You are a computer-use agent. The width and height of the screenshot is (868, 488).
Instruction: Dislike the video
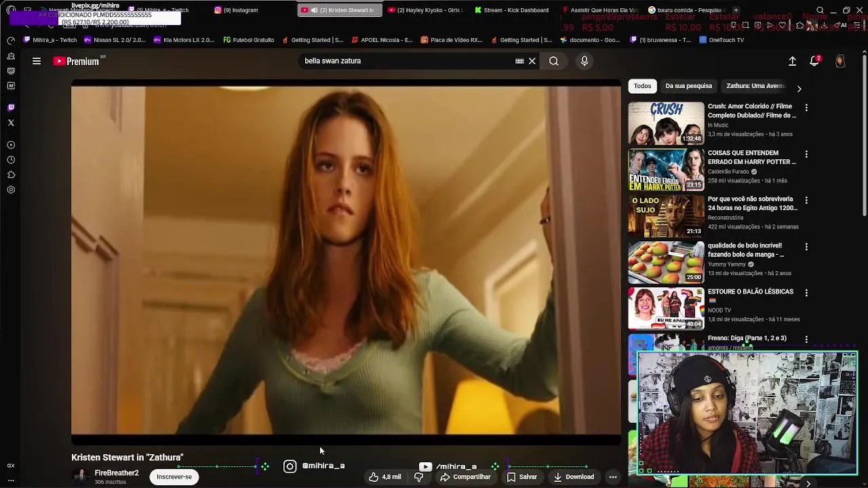point(418,477)
